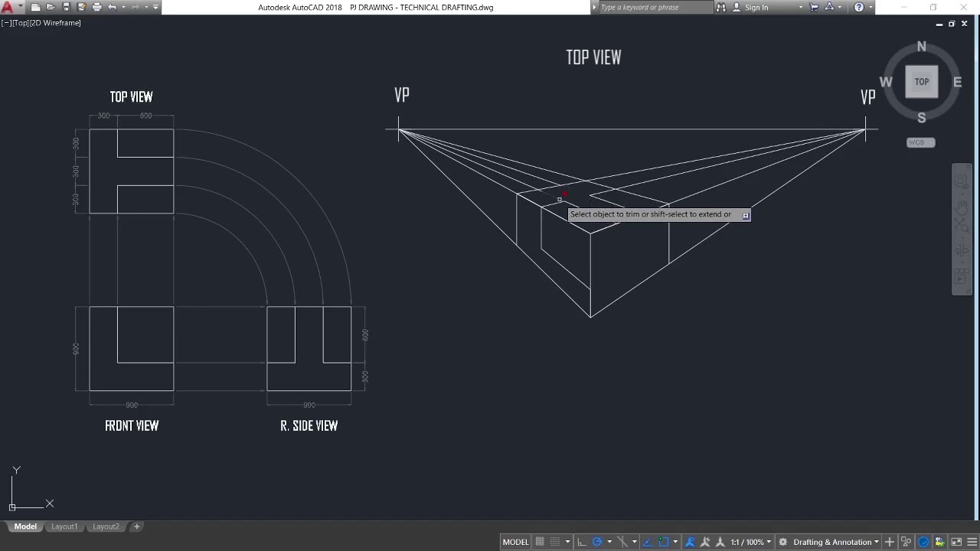
Task: Toggle Show annotation objects icon
Action: [x=689, y=542]
